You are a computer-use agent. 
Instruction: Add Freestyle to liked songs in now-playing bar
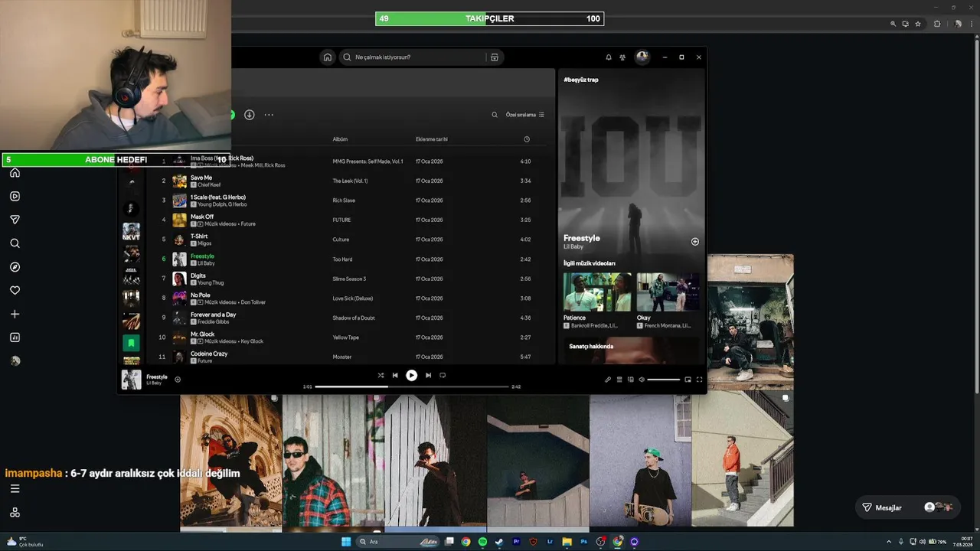(x=178, y=380)
